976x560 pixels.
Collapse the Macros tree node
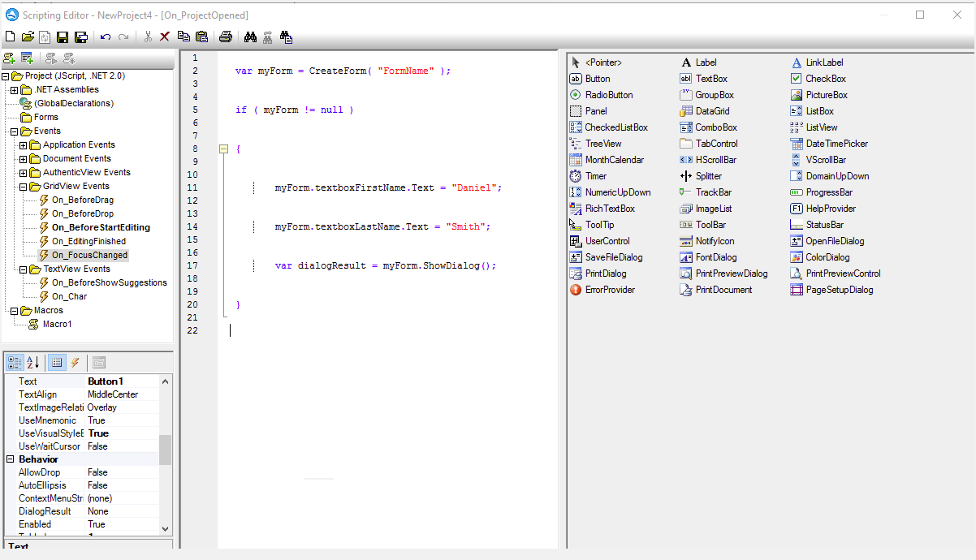(15, 311)
